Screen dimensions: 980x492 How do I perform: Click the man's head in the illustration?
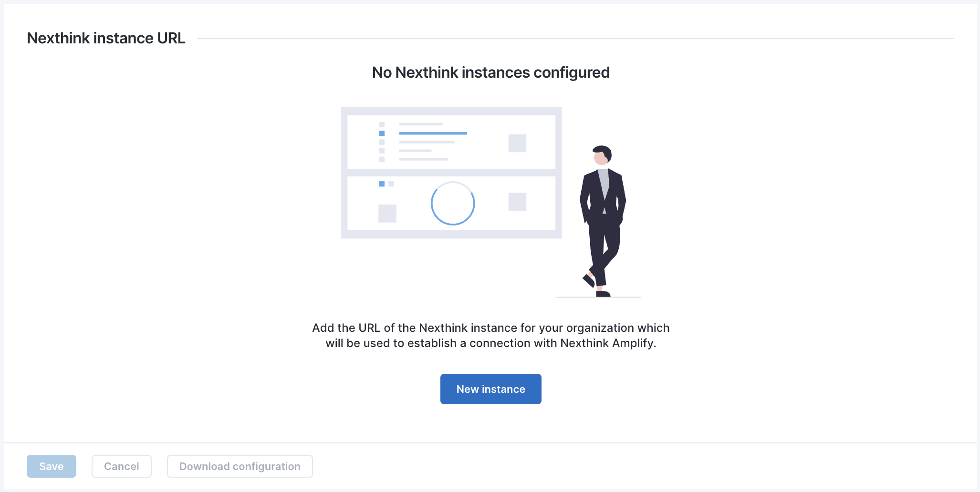(x=602, y=155)
